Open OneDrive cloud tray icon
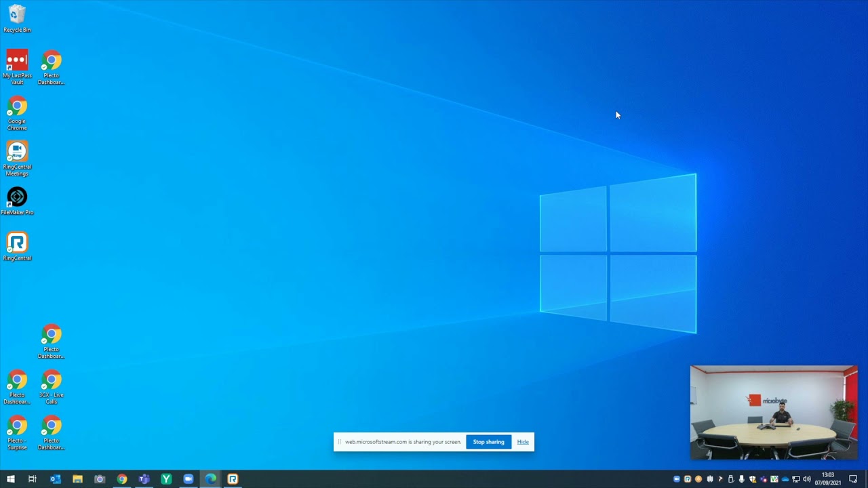The image size is (868, 488). [x=785, y=479]
